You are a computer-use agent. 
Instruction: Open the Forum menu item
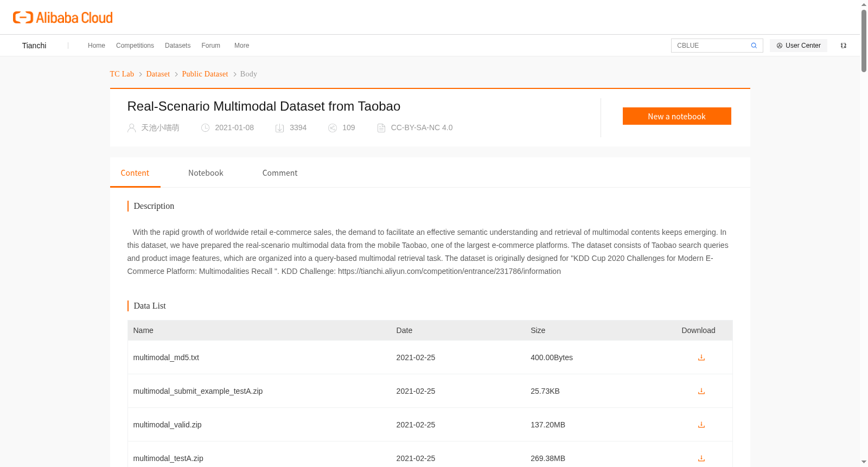point(211,46)
